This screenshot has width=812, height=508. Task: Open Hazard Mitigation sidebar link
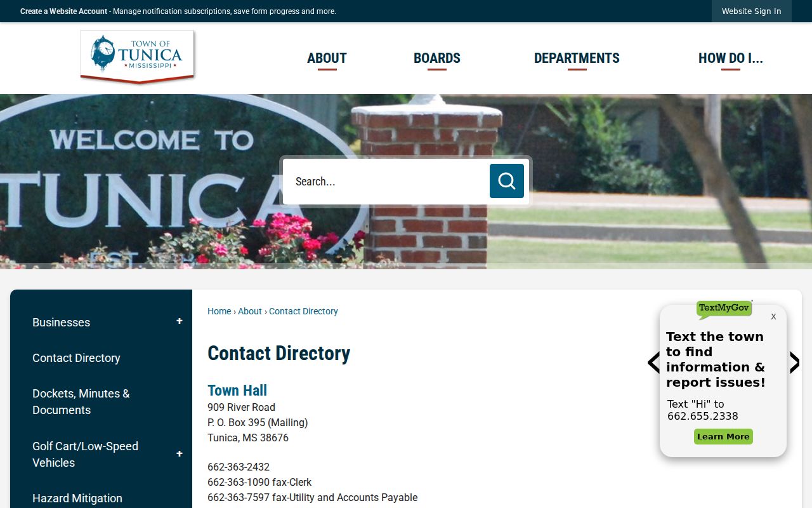coord(77,498)
